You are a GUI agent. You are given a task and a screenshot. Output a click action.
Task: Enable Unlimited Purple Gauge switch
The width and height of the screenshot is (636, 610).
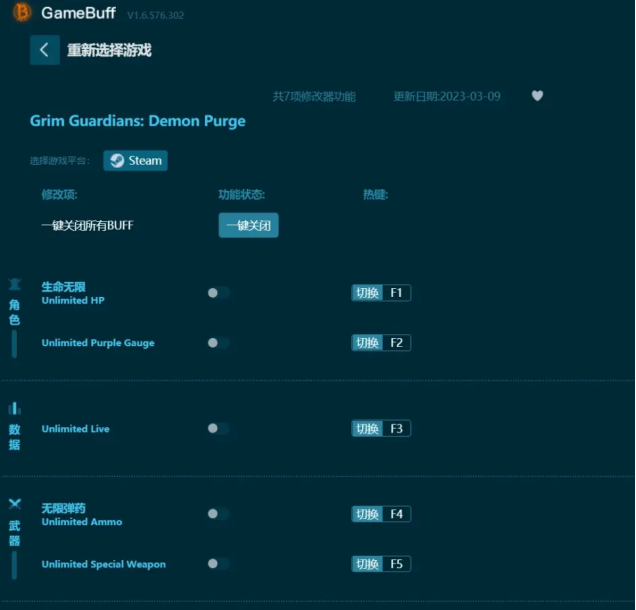click(x=218, y=343)
